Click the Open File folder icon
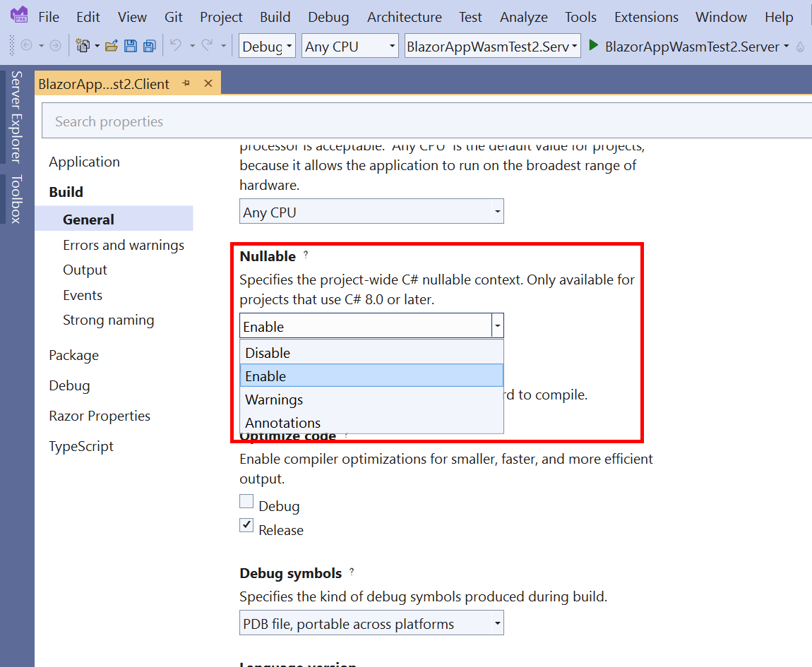The height and width of the screenshot is (667, 812). point(112,46)
